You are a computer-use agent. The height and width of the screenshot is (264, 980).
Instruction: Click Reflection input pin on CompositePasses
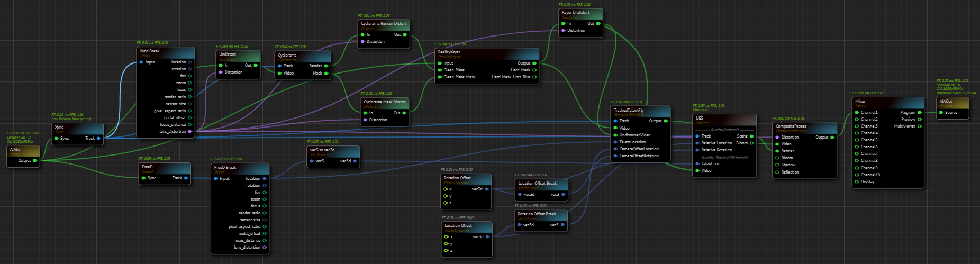tap(777, 172)
